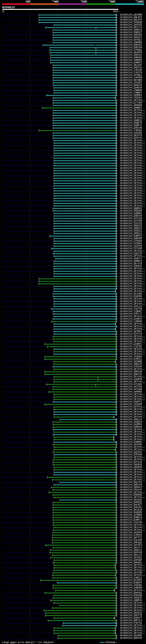Click the red 20% identity legend bar

tap(16, 4)
